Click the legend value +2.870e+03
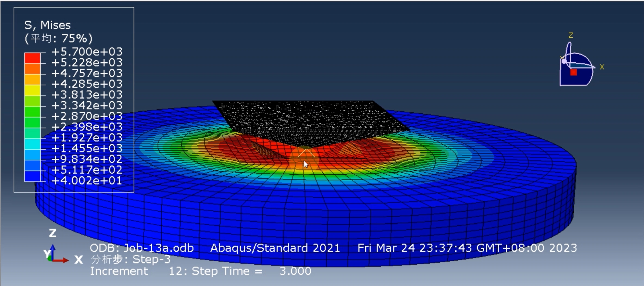 pos(87,116)
